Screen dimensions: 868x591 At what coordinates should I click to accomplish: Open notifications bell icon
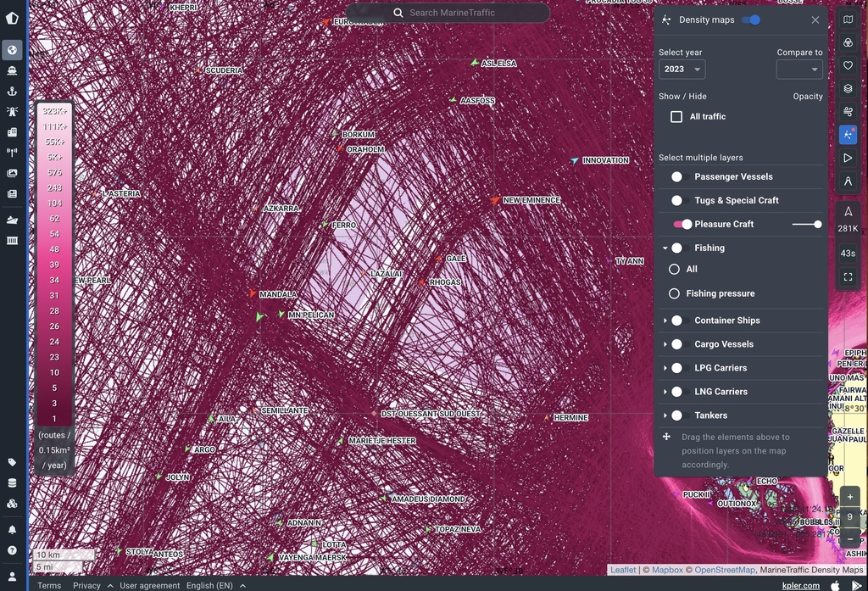click(x=12, y=530)
